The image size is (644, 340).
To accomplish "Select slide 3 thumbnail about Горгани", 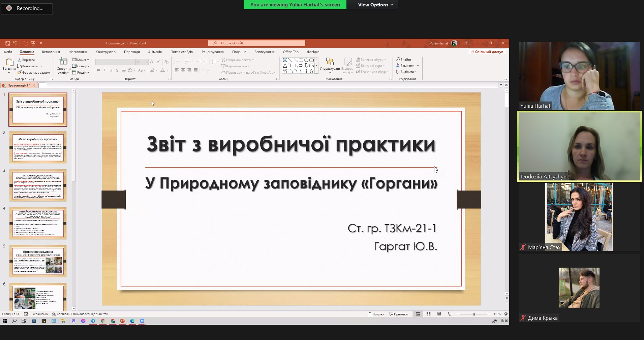I will 38,185.
